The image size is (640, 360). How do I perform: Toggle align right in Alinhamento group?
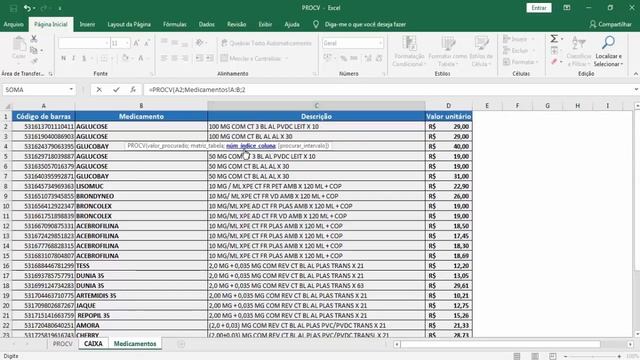click(x=184, y=58)
